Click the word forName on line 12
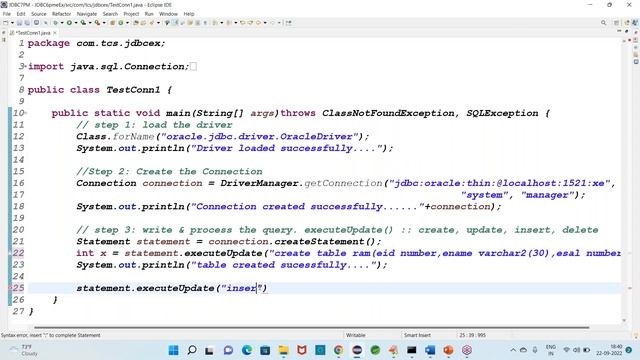Screen dimensions: 640x360 [133, 136]
